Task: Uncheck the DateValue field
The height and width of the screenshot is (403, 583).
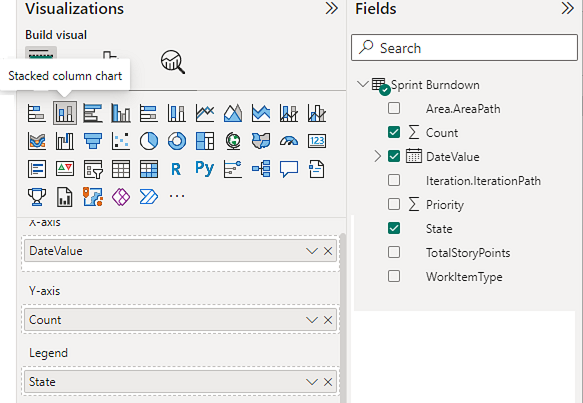Action: [394, 157]
